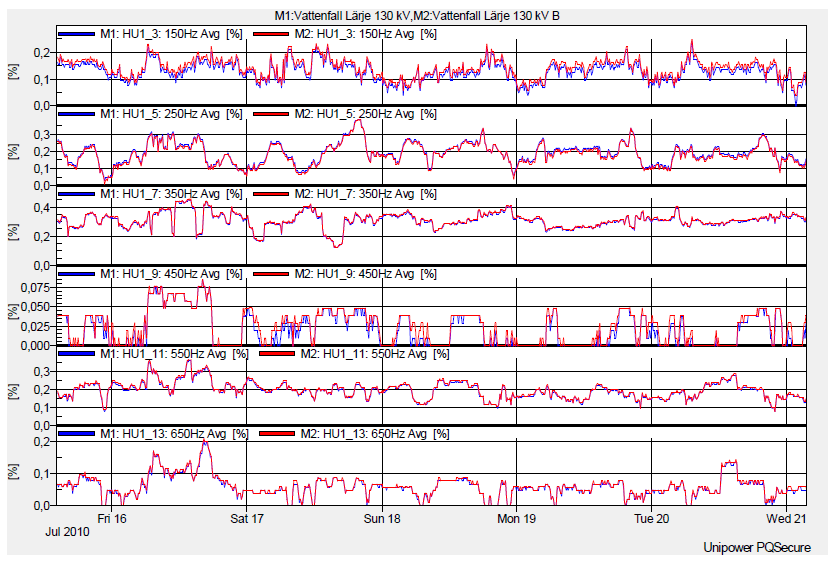
Task: Click the Sun 18 date label
Action: (382, 519)
